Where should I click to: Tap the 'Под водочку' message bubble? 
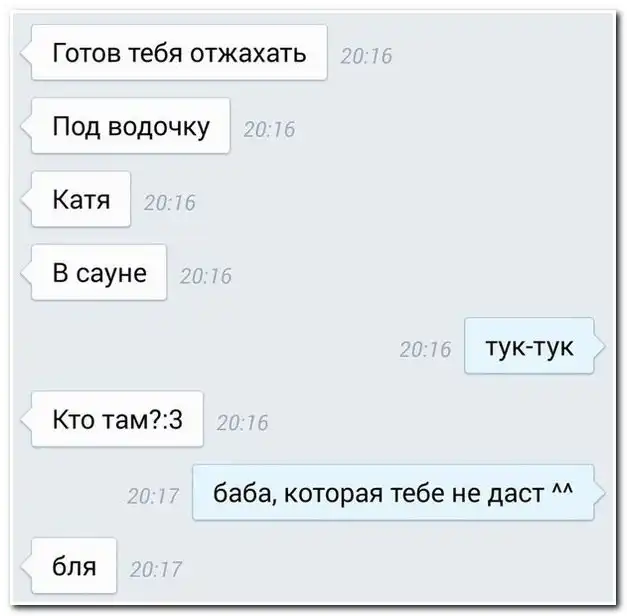tap(130, 126)
